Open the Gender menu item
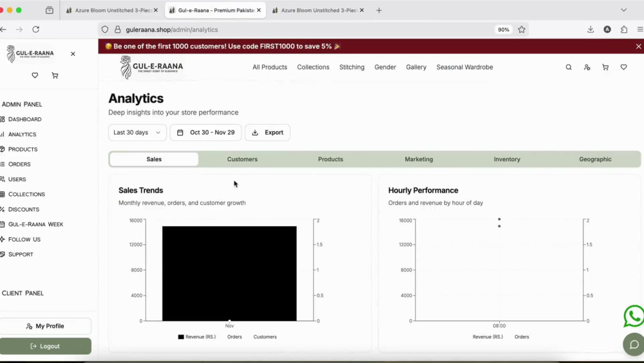Image resolution: width=644 pixels, height=363 pixels. pos(385,67)
